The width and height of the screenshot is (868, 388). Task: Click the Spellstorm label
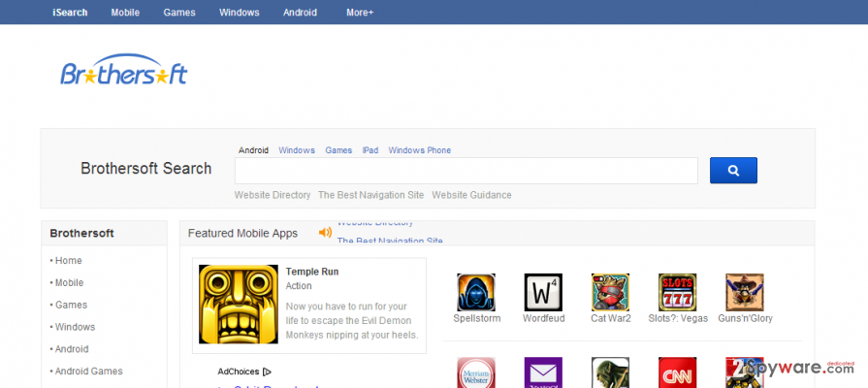pos(477,318)
